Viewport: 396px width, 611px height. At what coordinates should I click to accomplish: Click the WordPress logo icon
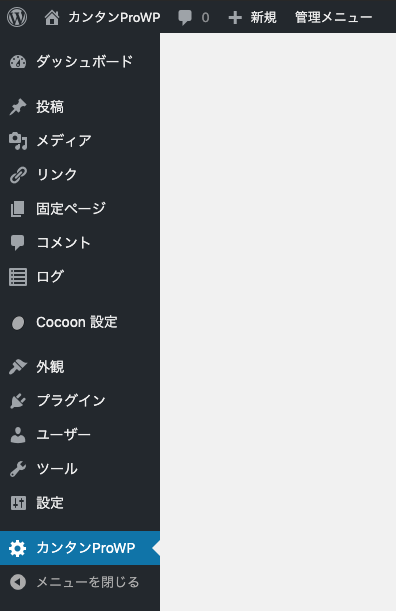click(x=17, y=17)
